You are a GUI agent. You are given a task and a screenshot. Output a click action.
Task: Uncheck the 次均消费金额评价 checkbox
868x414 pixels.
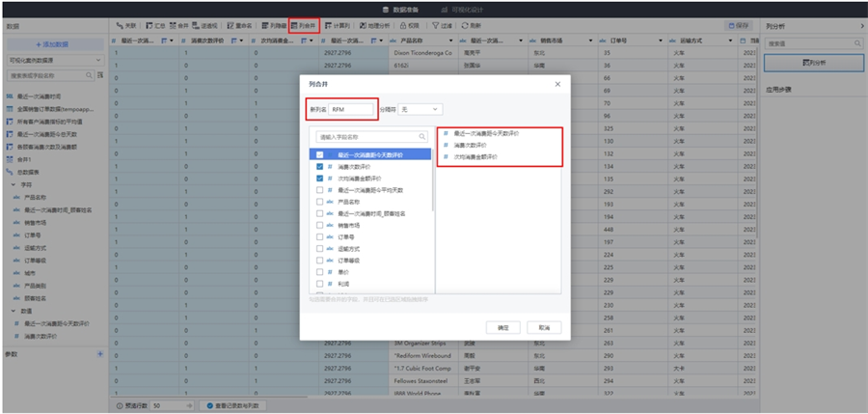[319, 179]
